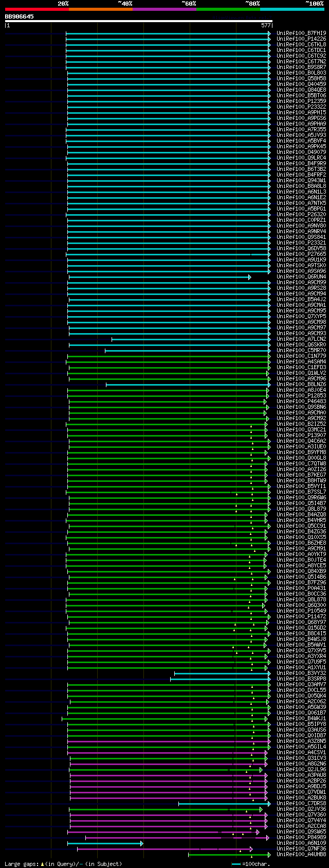329x868 pixels.
Task: Open hit UniRef100_Q1WLV2
Action: point(301,373)
